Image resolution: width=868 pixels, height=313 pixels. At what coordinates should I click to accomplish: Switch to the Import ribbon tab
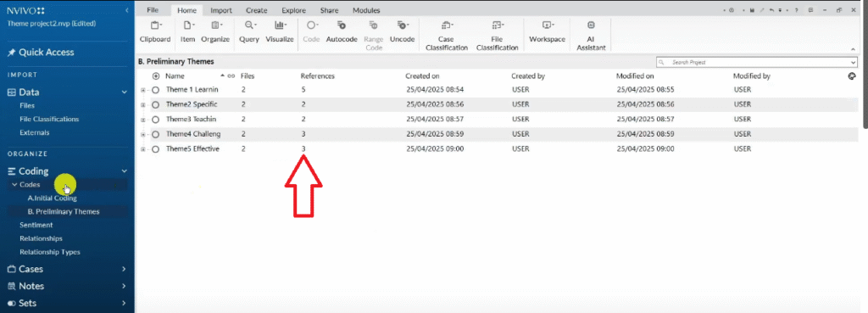pos(221,10)
